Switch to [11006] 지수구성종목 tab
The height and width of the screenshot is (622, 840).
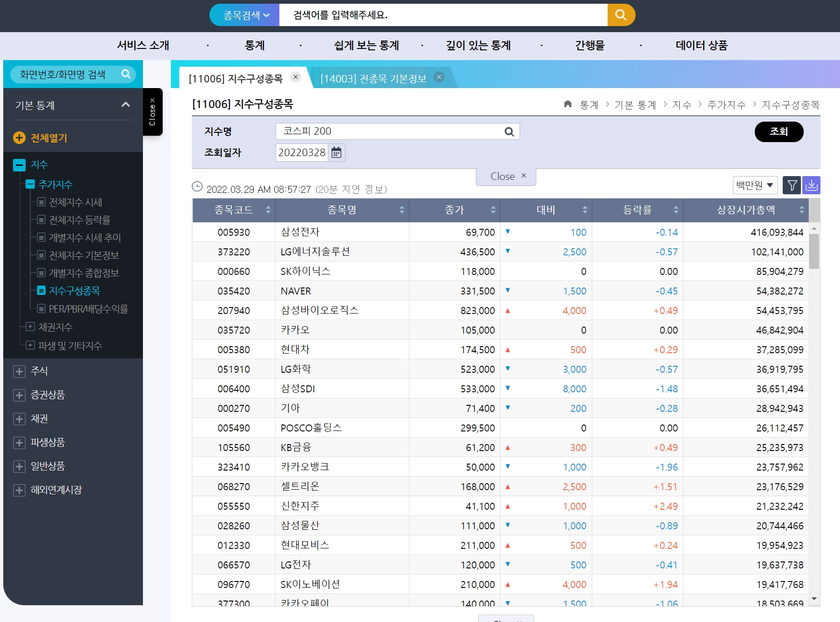(236, 78)
